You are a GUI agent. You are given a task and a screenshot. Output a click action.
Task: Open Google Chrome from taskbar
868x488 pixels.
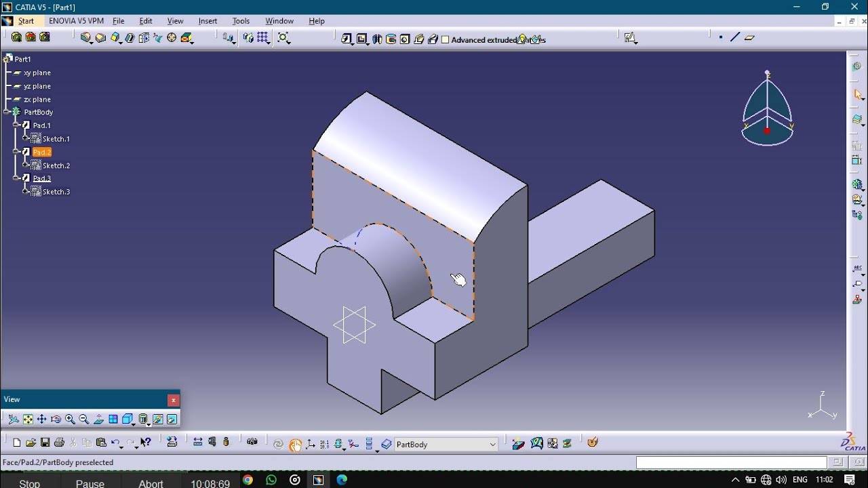[248, 480]
